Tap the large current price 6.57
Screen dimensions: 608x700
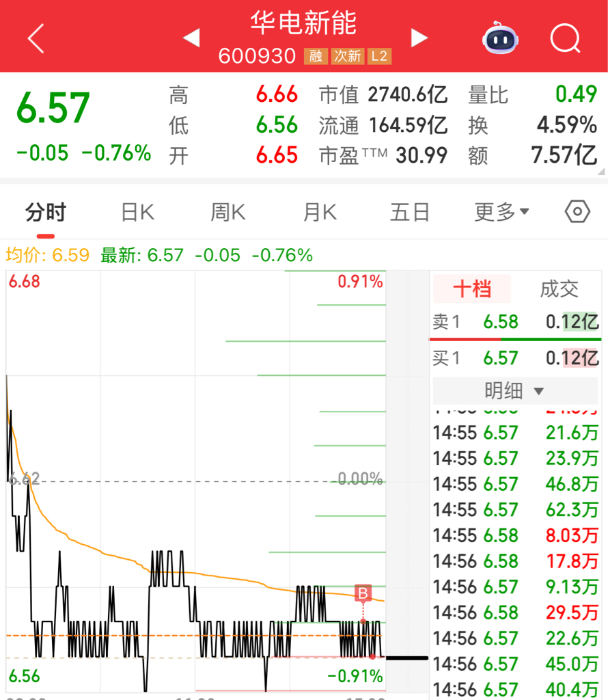click(x=53, y=107)
